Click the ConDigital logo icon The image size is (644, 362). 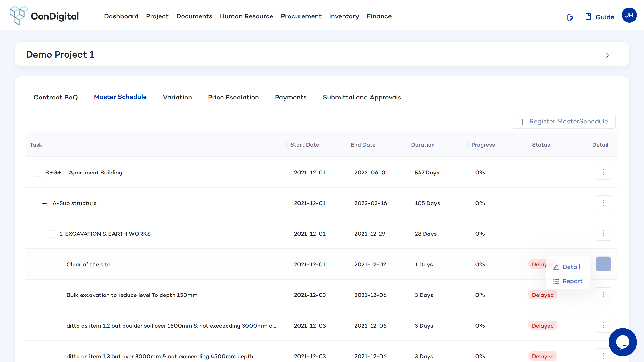point(18,16)
